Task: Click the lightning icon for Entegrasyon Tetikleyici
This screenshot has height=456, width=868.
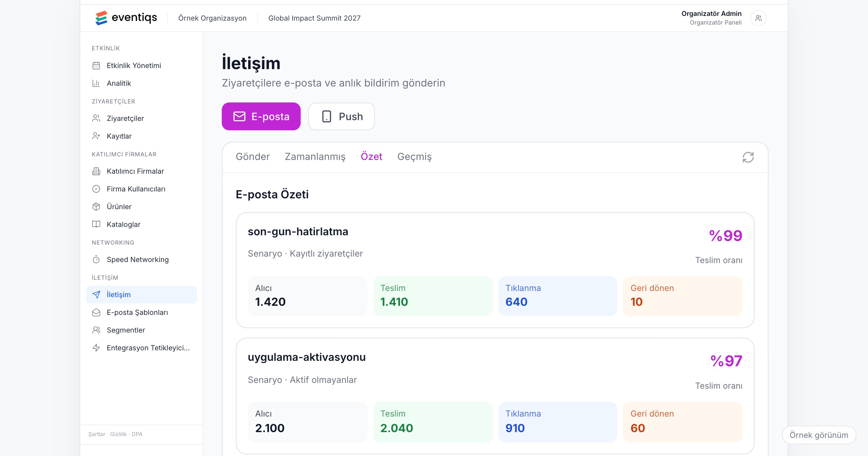Action: point(96,348)
